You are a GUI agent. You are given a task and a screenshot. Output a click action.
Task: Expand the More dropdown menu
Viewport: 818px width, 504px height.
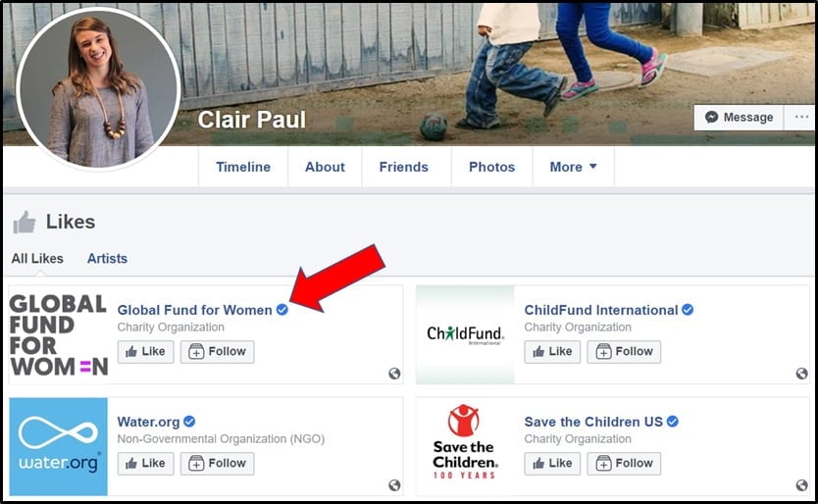pyautogui.click(x=574, y=167)
